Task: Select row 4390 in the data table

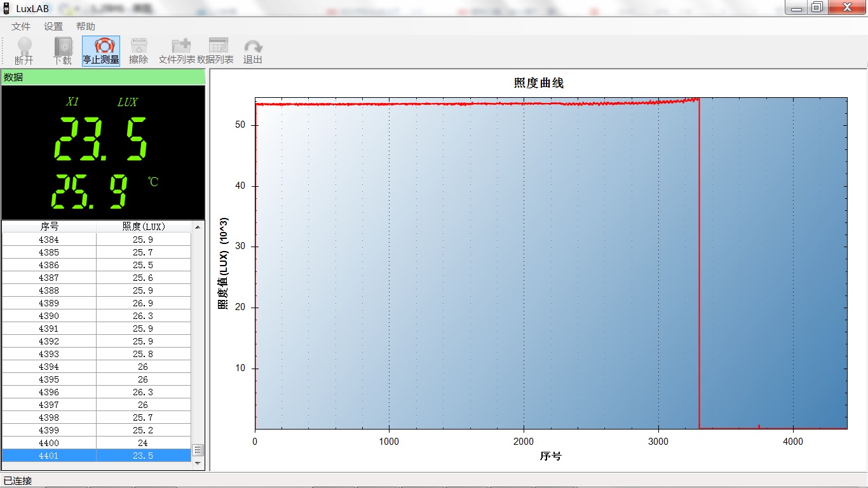Action: pyautogui.click(x=97, y=316)
